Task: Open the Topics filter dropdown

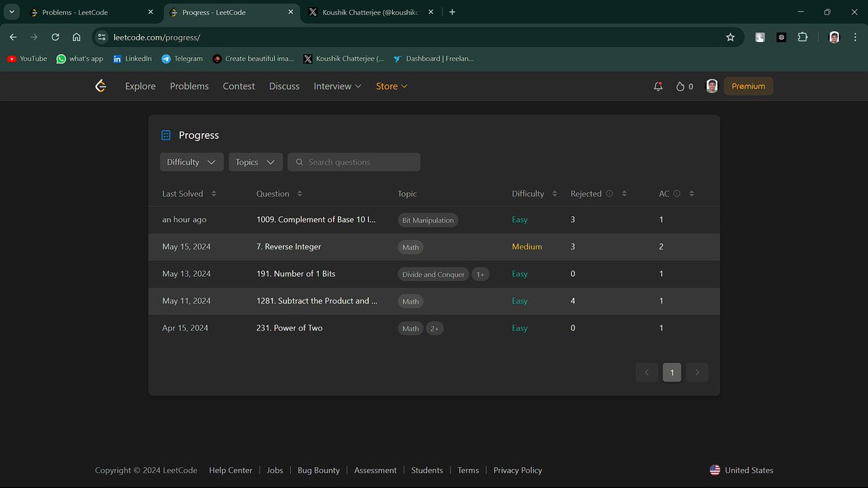Action: (x=255, y=162)
